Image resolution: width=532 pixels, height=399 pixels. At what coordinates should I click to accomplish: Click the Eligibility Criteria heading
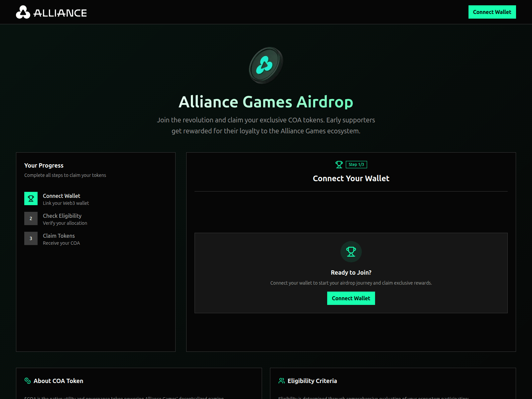312,381
